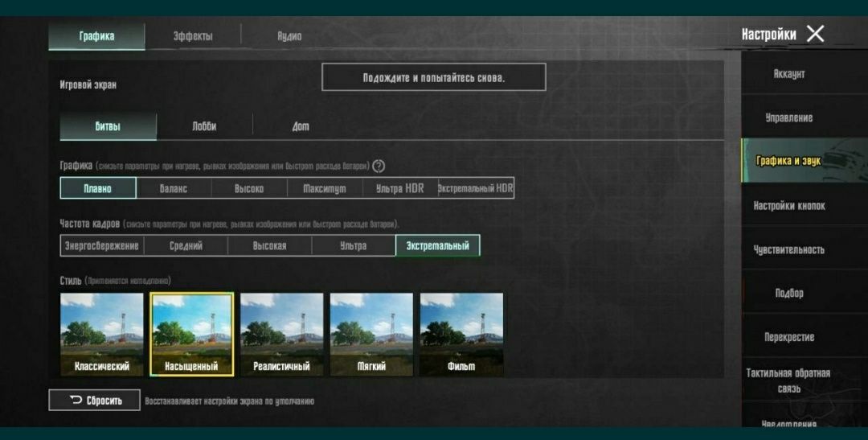Viewport: 868px width, 440px height.
Task: Open the Управление settings section
Action: (789, 117)
